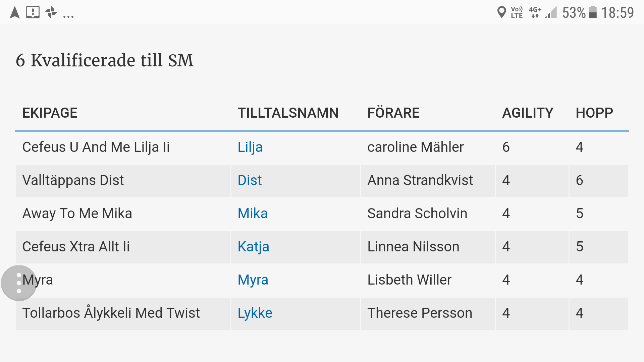
Task: Open the Dist dog link
Action: tap(250, 180)
